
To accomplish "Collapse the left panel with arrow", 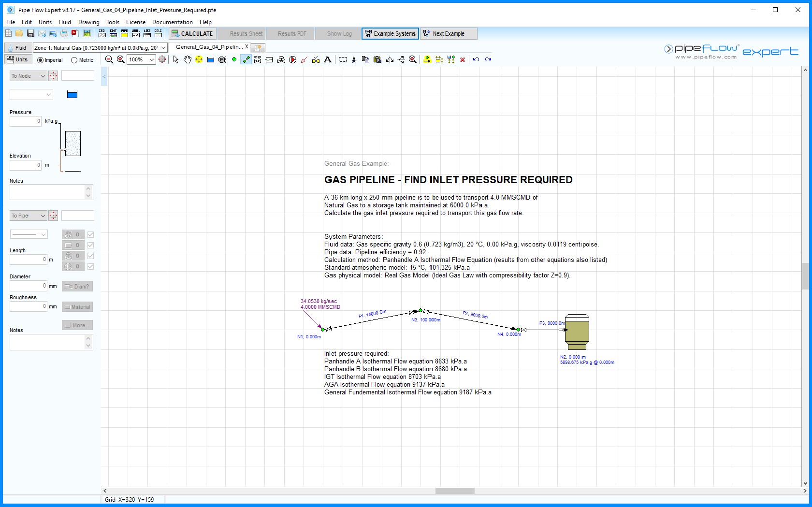I will (104, 76).
